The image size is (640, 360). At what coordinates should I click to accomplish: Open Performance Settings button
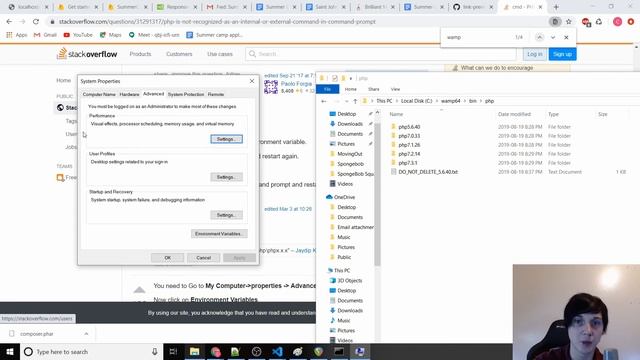click(x=227, y=139)
